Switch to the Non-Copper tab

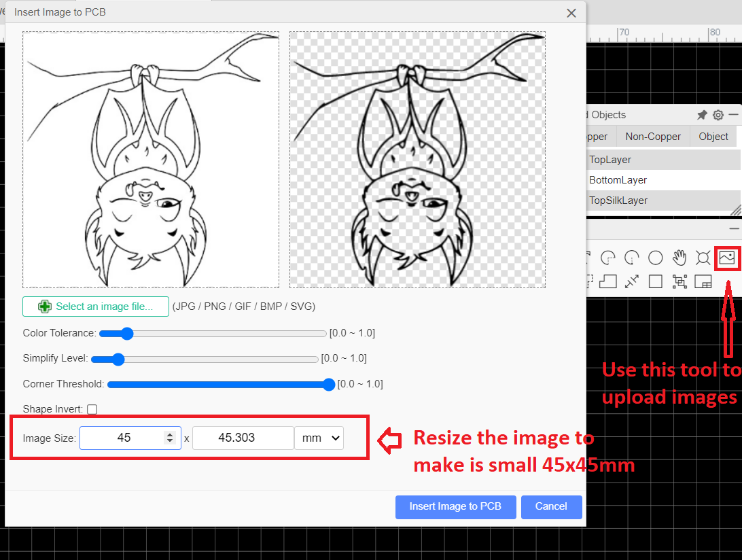(652, 137)
